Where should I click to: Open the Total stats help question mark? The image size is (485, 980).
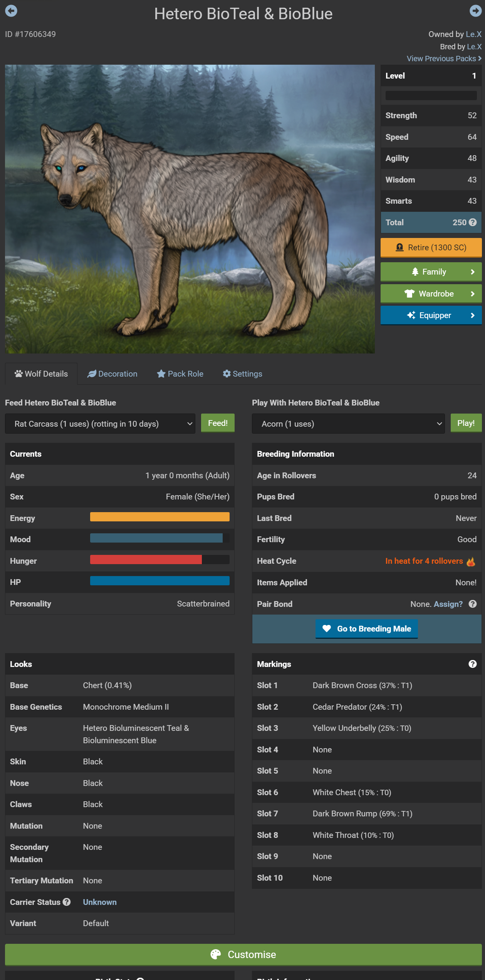pos(473,223)
